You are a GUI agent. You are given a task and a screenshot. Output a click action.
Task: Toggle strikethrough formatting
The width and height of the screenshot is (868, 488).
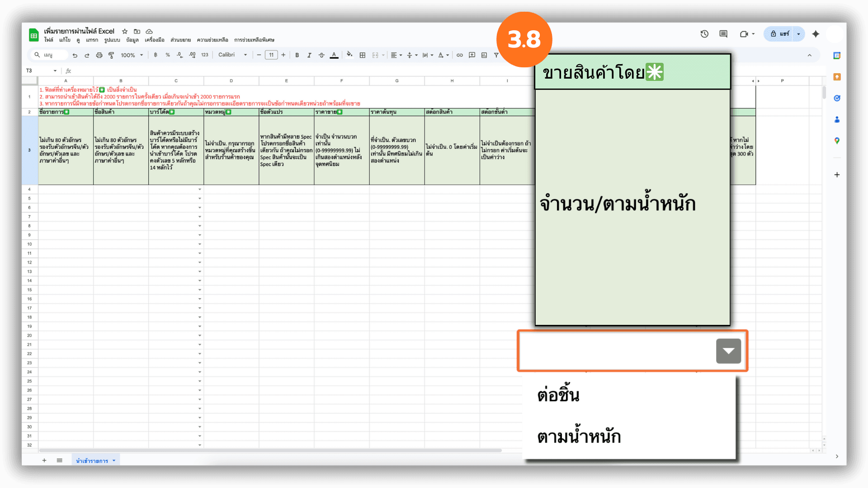[x=321, y=55]
